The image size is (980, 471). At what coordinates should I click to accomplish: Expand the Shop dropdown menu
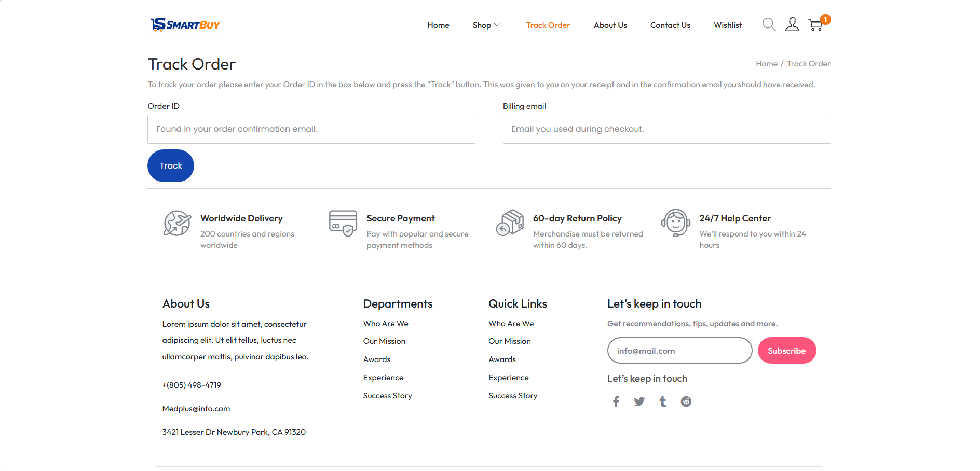pos(486,25)
